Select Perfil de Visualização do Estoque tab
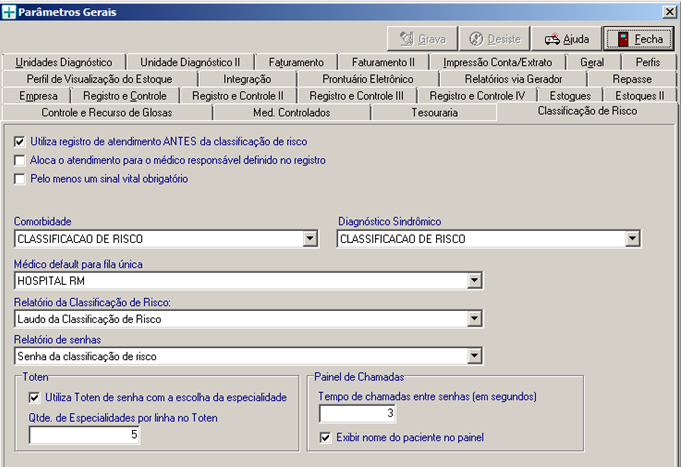This screenshot has width=681, height=467. 99,79
